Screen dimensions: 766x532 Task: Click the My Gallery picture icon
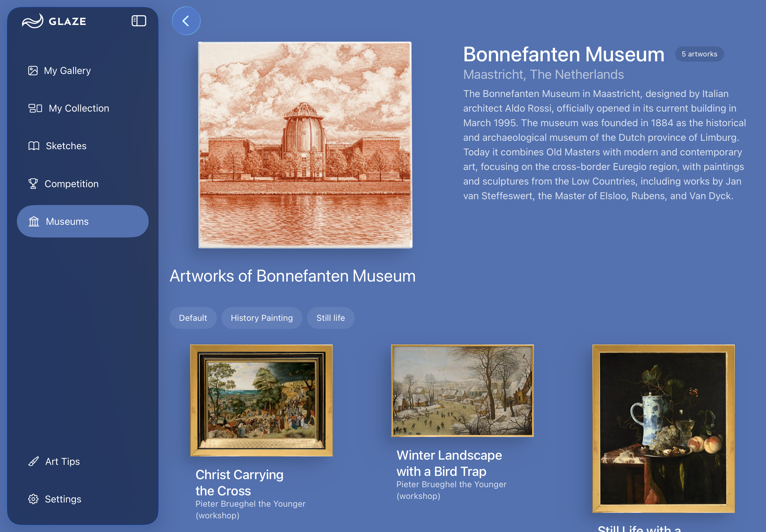pos(33,71)
